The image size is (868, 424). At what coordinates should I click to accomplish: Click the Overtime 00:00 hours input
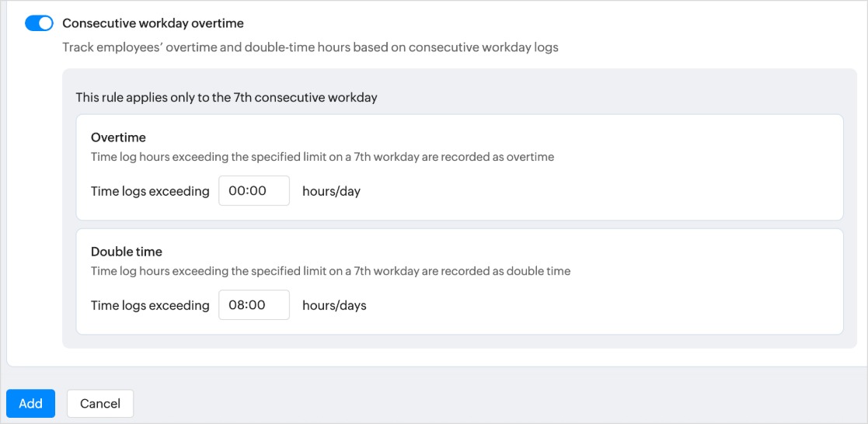254,190
